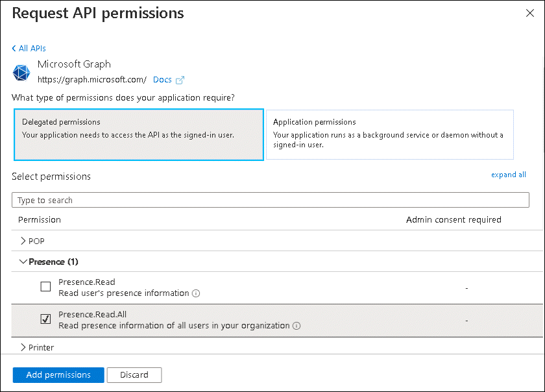
Task: Click the Add permissions button
Action: pos(58,374)
